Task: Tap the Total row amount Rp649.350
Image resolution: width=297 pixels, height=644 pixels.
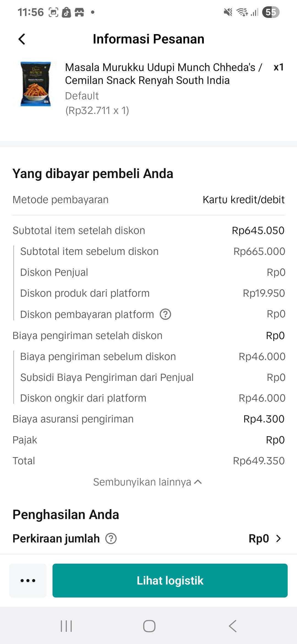Action: coord(258,461)
